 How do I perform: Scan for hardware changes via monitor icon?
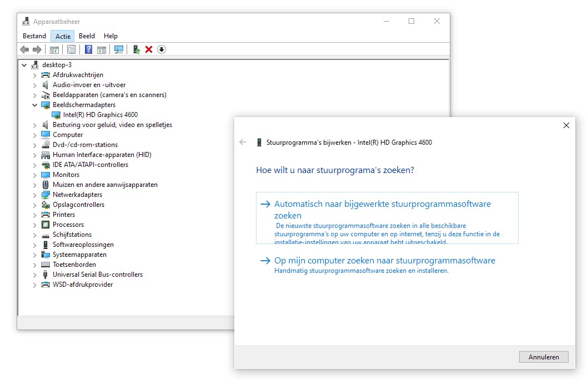[x=119, y=49]
